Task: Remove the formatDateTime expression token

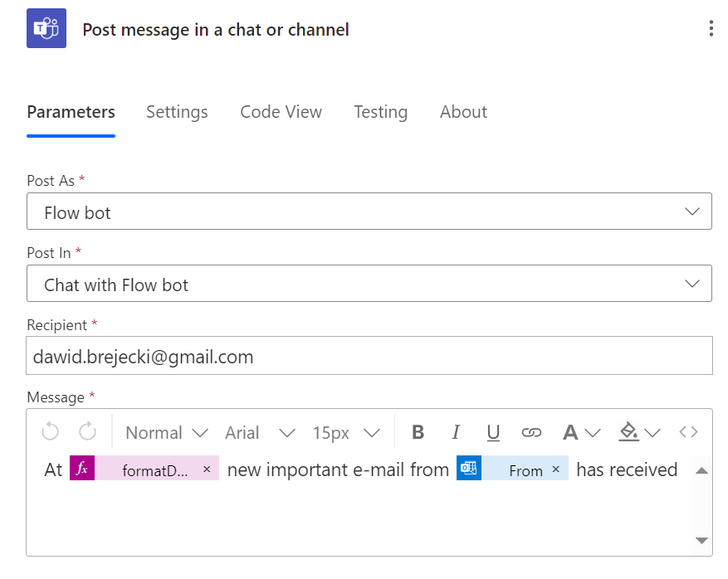Action: [207, 470]
